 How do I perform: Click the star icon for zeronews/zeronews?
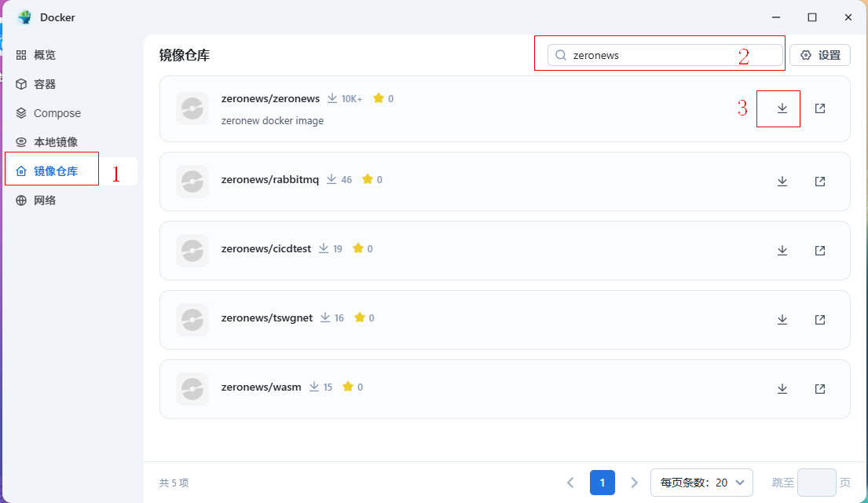click(379, 98)
